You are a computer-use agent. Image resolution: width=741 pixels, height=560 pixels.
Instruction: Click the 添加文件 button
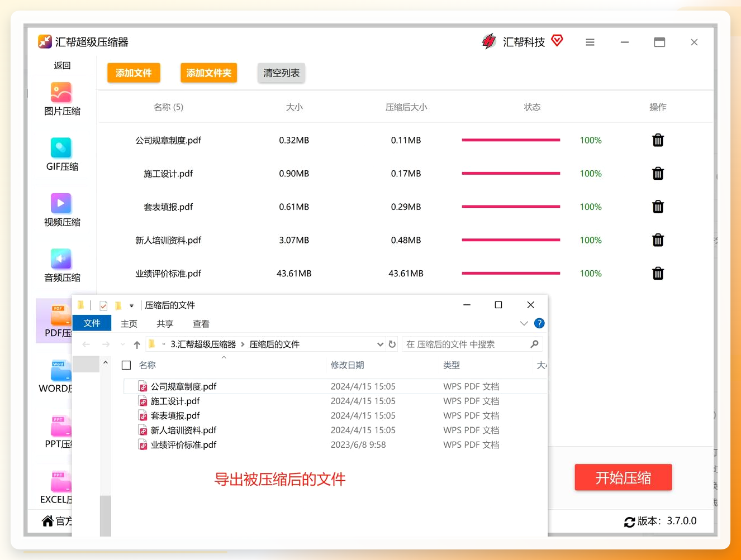[x=134, y=73]
